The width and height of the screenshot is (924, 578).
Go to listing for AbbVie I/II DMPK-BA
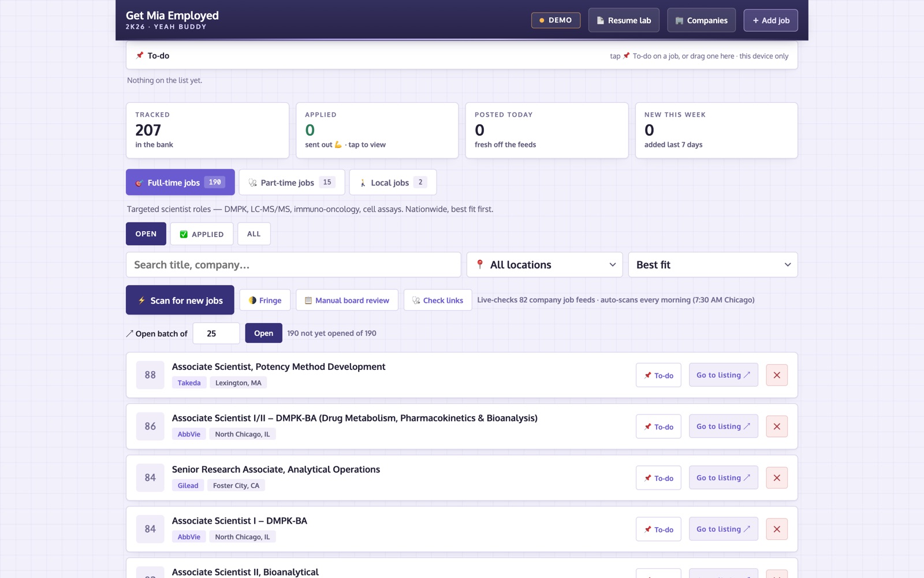click(x=723, y=427)
